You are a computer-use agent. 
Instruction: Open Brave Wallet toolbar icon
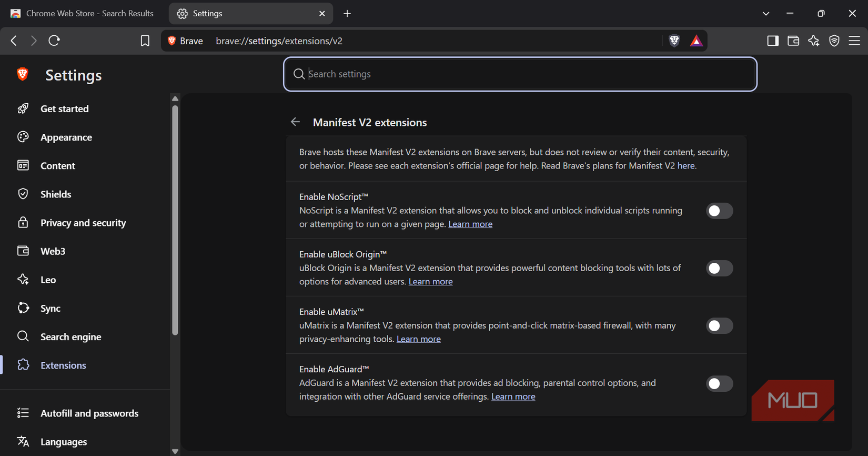tap(793, 41)
